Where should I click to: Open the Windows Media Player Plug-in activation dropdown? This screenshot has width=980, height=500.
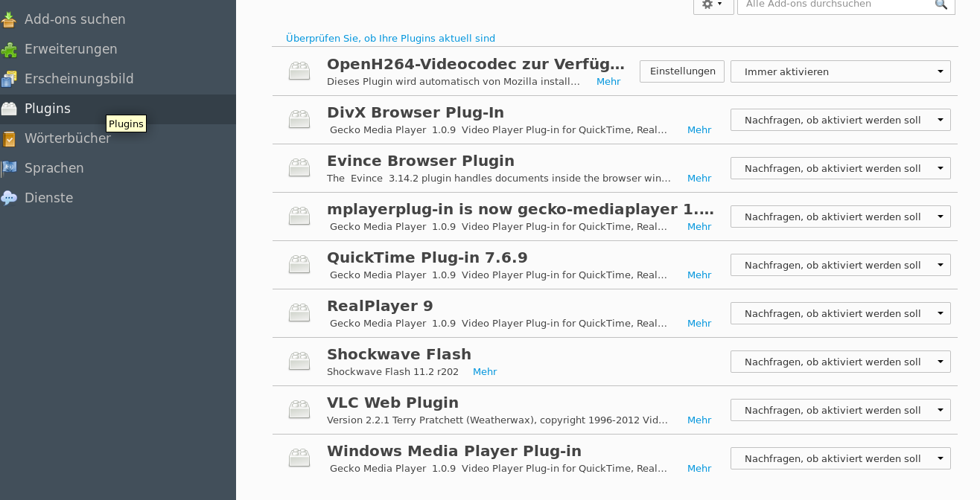click(840, 458)
